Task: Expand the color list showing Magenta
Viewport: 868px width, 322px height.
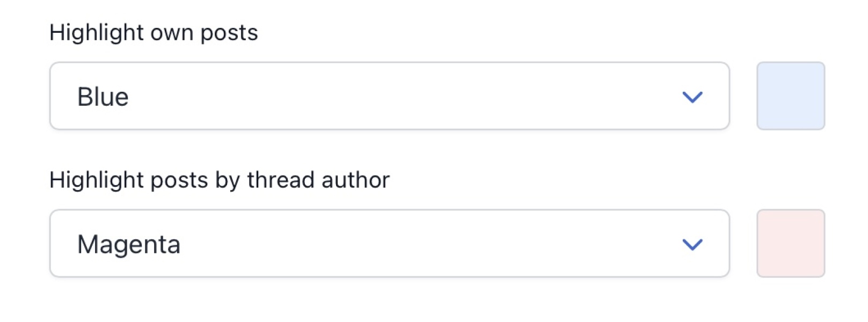Action: tap(389, 244)
